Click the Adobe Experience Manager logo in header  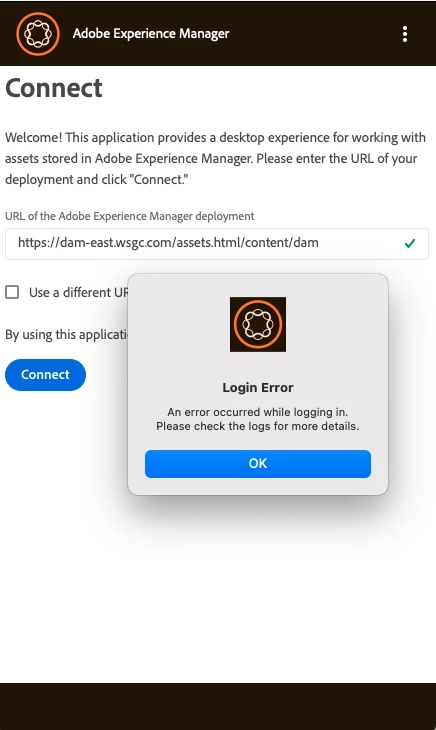(x=38, y=34)
